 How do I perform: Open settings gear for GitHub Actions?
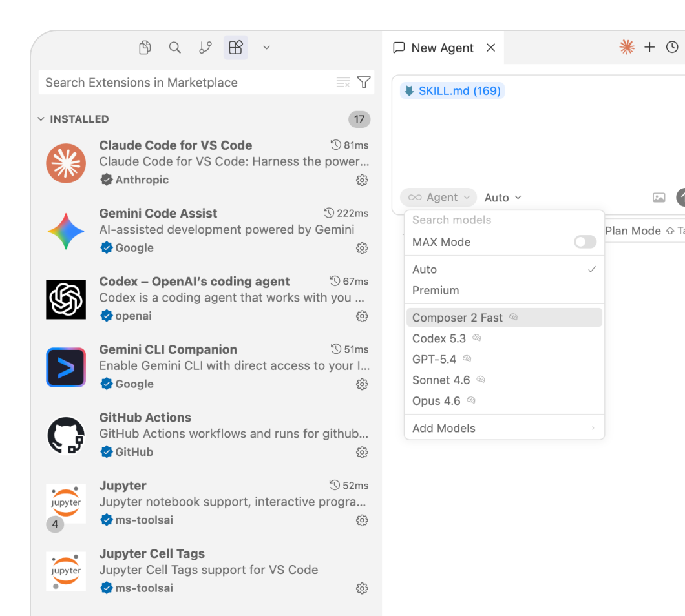point(362,452)
